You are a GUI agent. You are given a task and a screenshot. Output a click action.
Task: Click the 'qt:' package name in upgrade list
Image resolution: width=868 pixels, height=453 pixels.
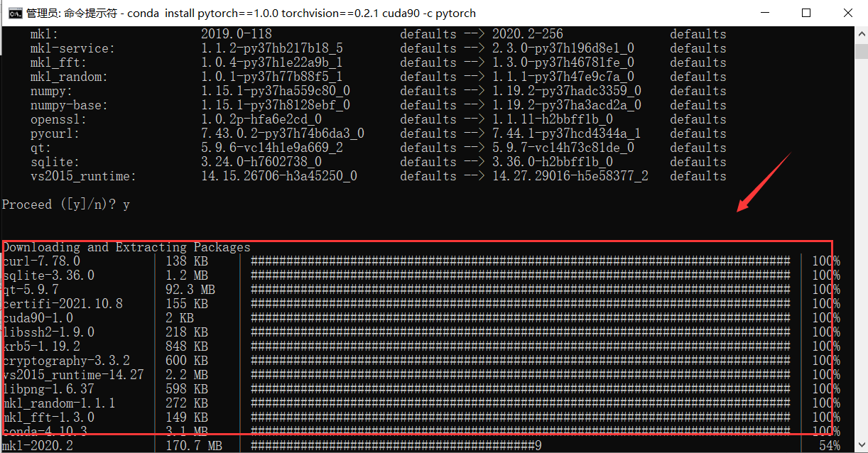41,148
